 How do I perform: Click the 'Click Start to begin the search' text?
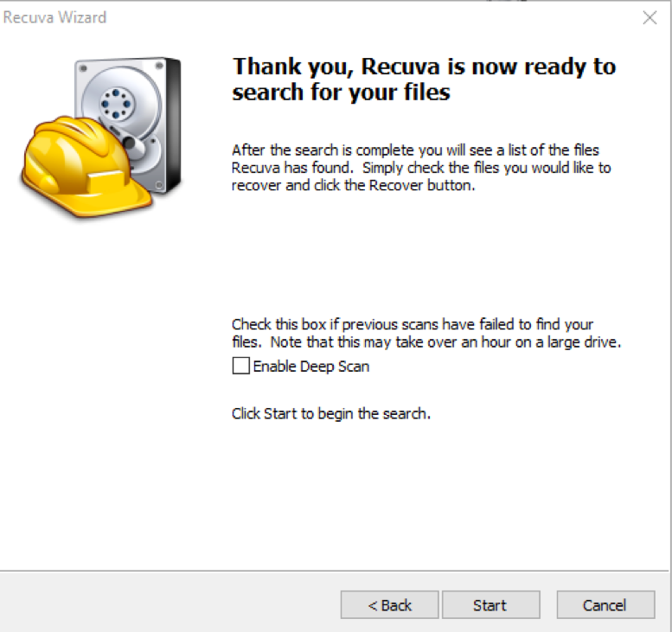331,413
